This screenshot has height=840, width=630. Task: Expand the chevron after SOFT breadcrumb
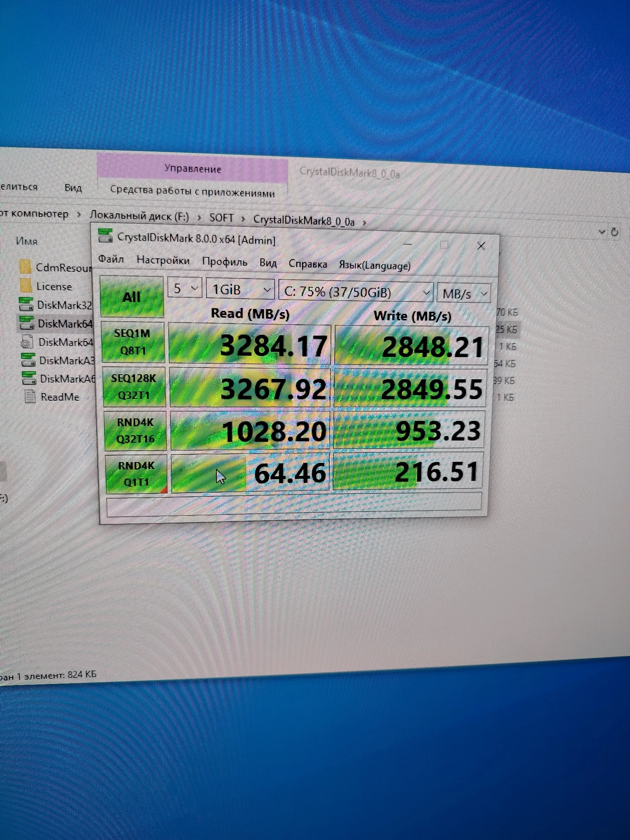tap(243, 219)
